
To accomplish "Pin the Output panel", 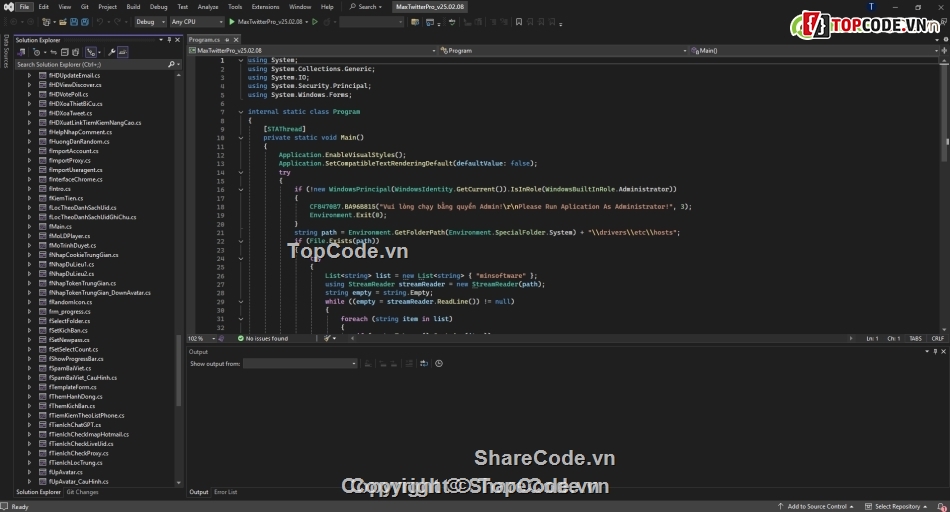I will click(935, 351).
